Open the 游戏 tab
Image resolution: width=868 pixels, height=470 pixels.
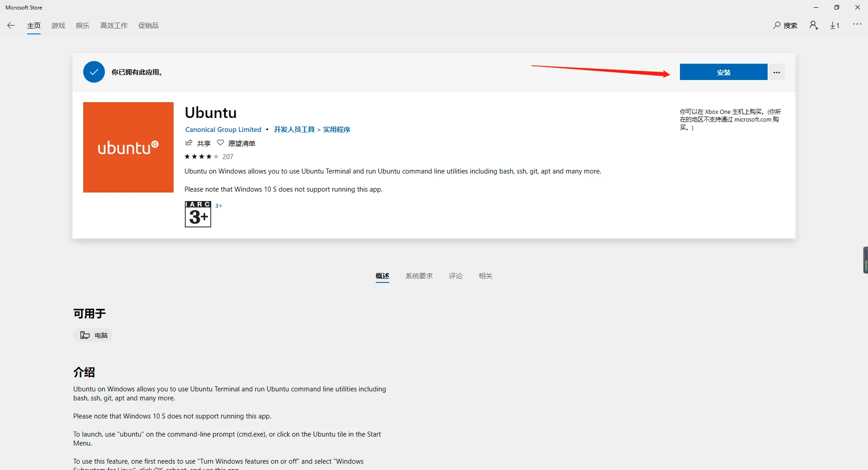[x=58, y=26]
